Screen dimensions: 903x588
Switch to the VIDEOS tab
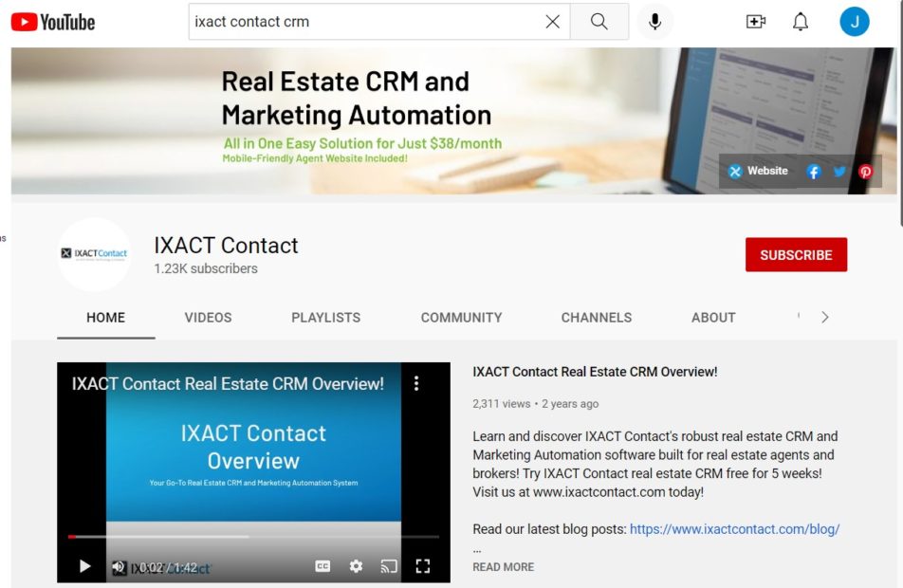click(208, 318)
